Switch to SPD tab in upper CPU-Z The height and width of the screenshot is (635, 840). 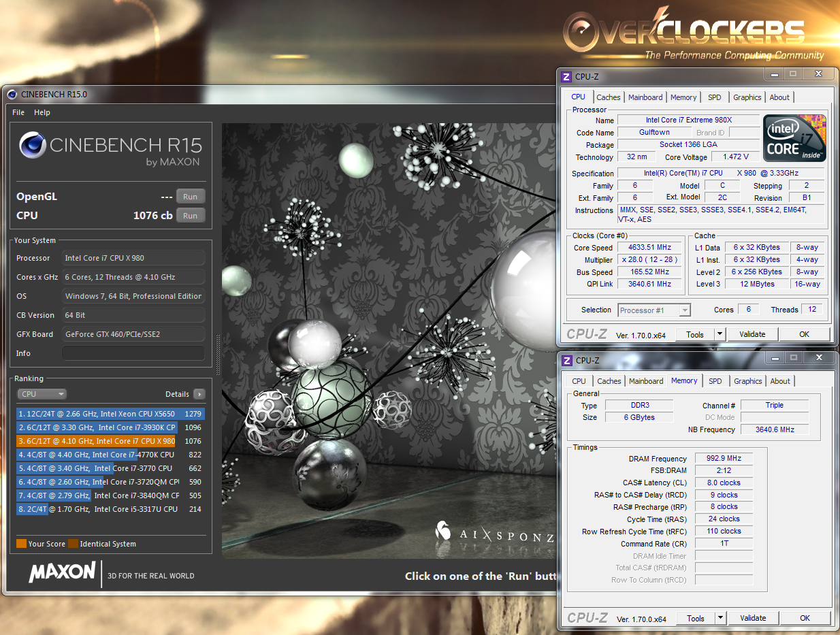[x=715, y=97]
